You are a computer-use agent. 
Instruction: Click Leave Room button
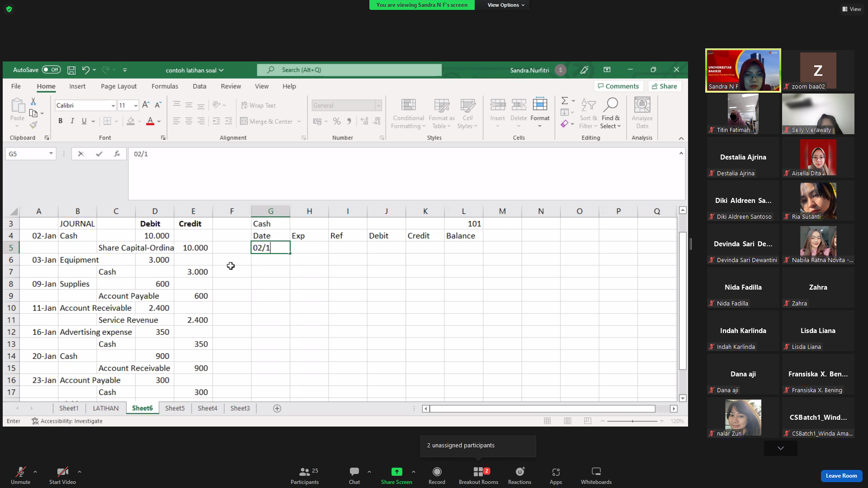click(x=841, y=475)
